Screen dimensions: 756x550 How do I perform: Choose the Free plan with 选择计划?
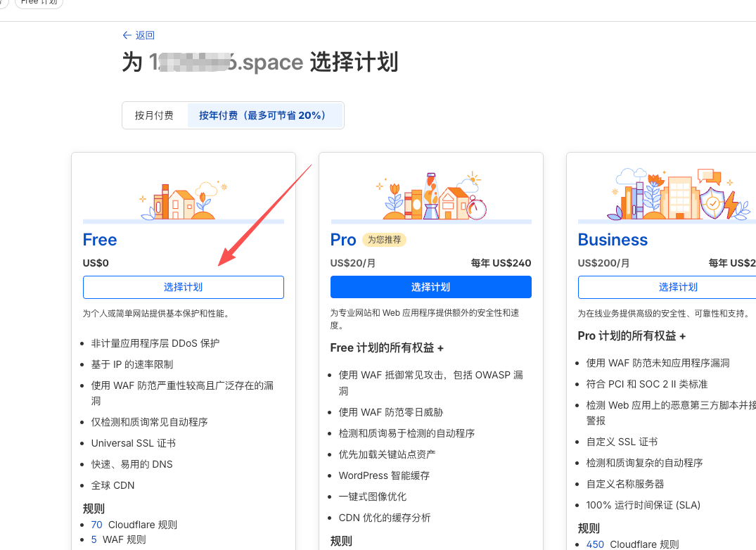point(184,287)
